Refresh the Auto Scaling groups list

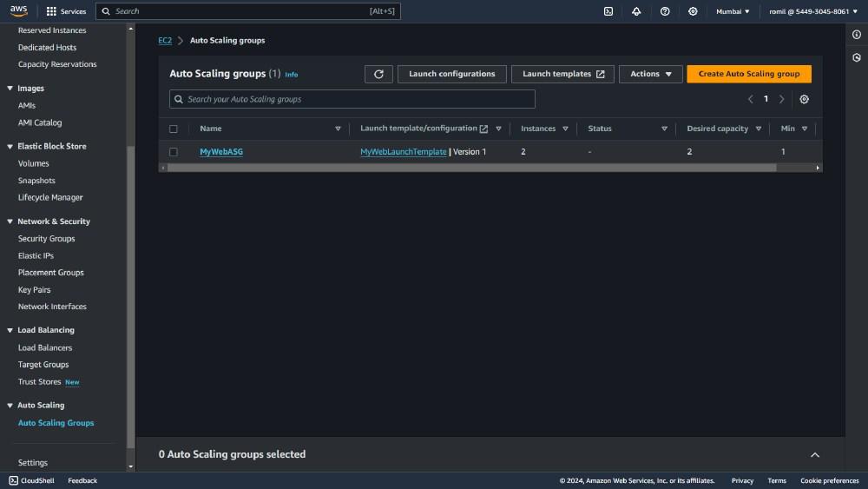tap(378, 74)
